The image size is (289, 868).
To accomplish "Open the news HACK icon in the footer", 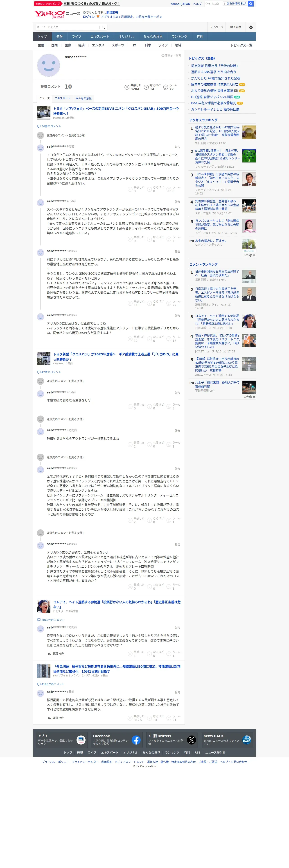I will click(247, 740).
